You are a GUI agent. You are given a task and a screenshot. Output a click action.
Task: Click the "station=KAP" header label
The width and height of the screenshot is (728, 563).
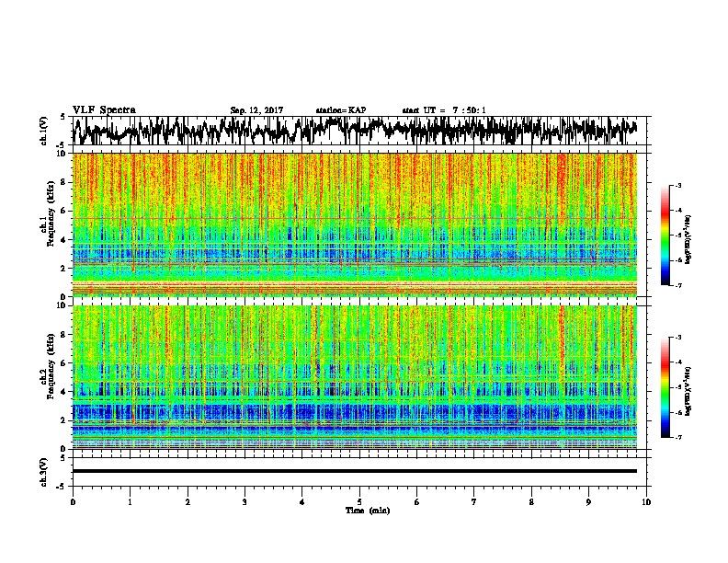point(341,110)
